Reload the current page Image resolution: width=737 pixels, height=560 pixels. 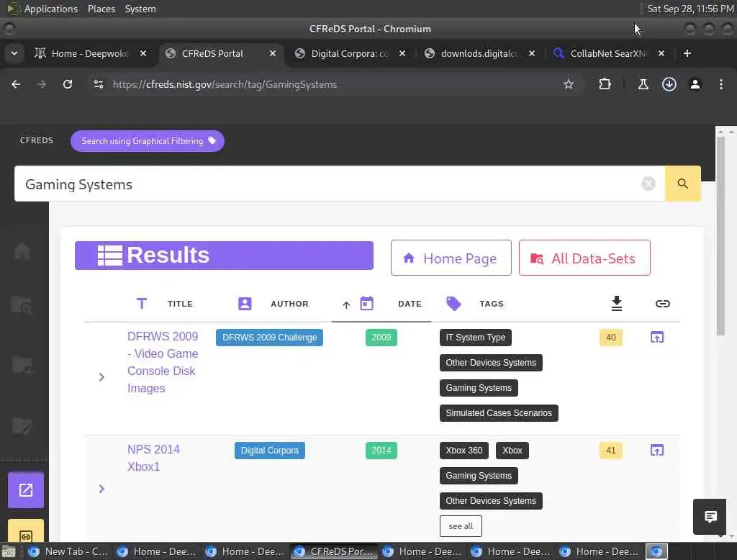click(68, 84)
